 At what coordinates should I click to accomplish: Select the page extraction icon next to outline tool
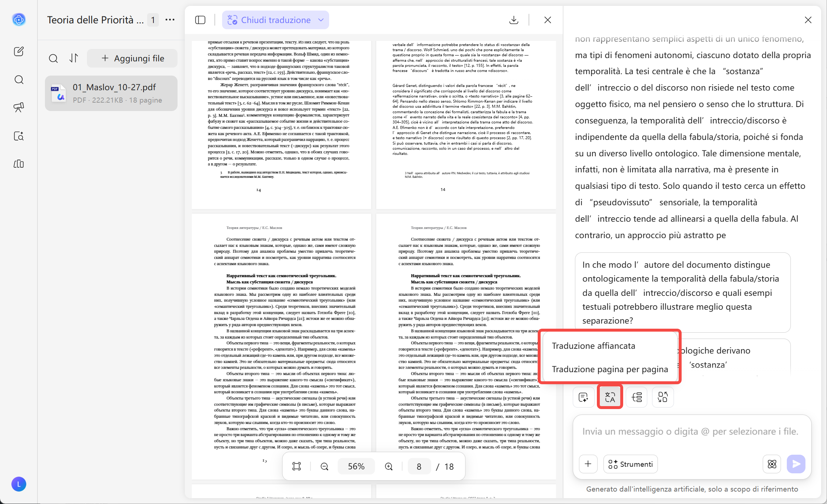[663, 397]
